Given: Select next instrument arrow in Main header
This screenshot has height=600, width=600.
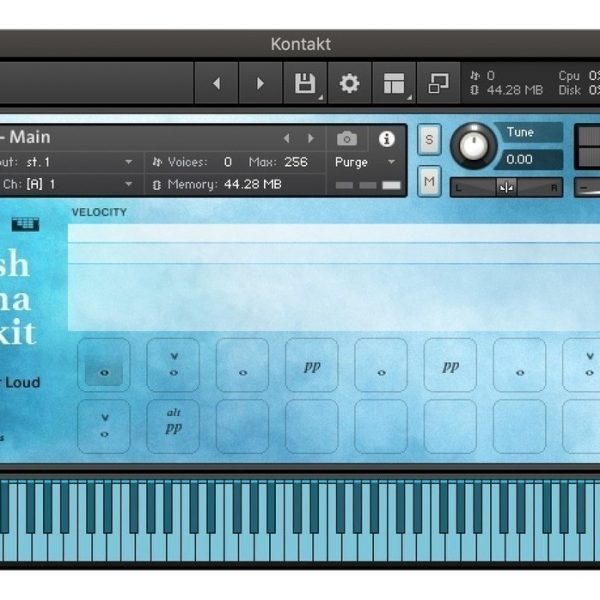Looking at the screenshot, I should (x=311, y=138).
